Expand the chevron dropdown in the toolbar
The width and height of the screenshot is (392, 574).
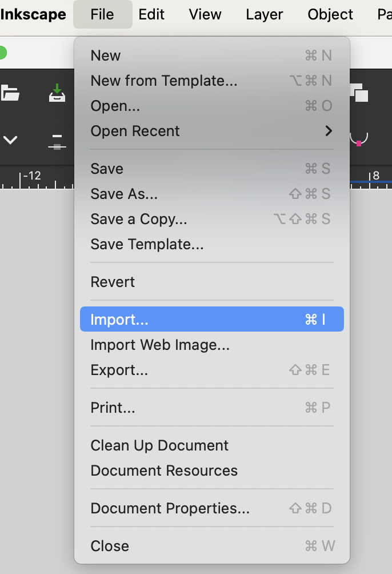pyautogui.click(x=10, y=139)
